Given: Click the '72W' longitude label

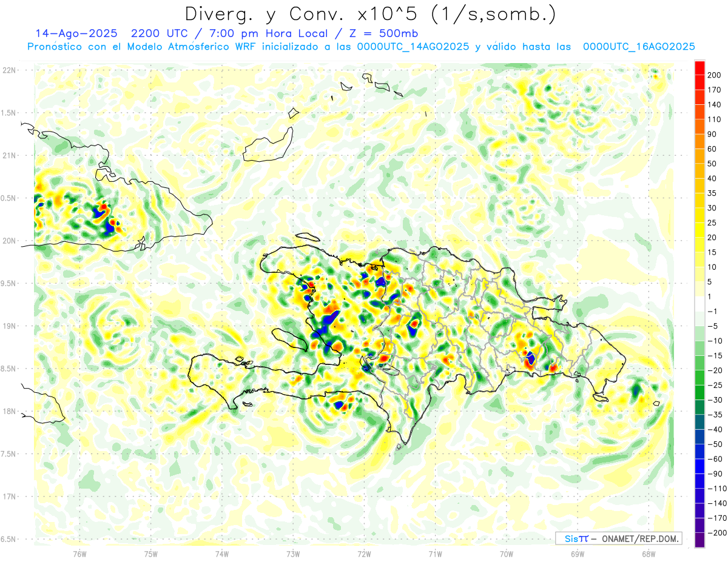Looking at the screenshot, I should click(x=364, y=553).
